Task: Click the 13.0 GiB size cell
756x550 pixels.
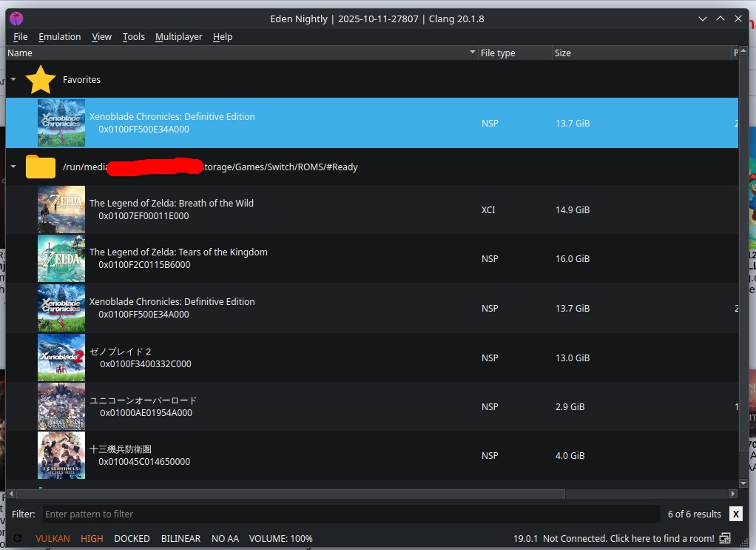Action: coord(573,358)
